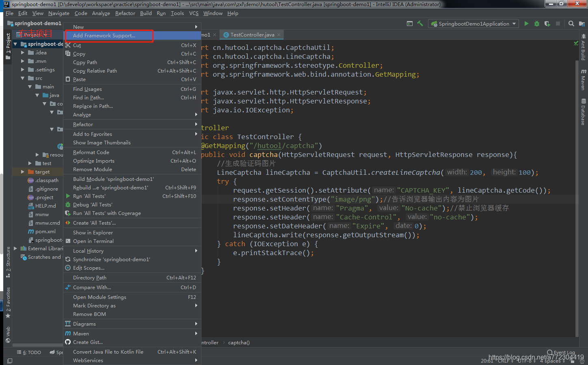The width and height of the screenshot is (588, 365).
Task: Expand Add to Favorites submenu
Action: tap(132, 134)
